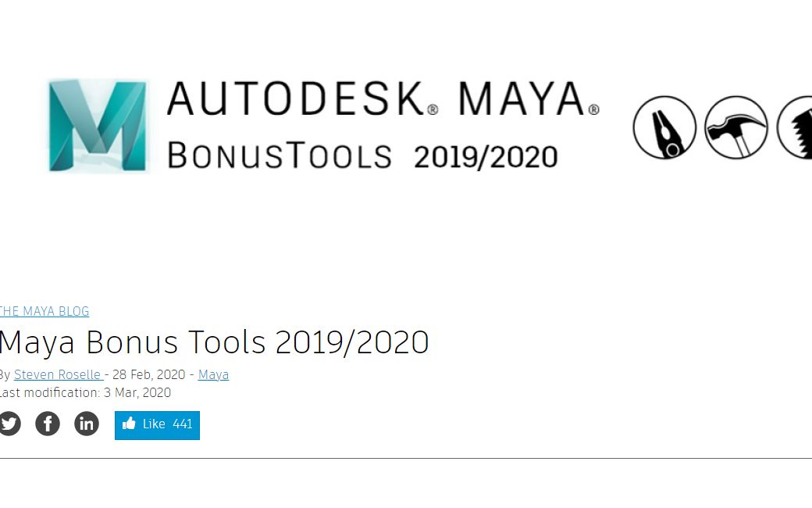Open THE MAYA BLOG link
Screen dimensions: 812x508
click(45, 311)
